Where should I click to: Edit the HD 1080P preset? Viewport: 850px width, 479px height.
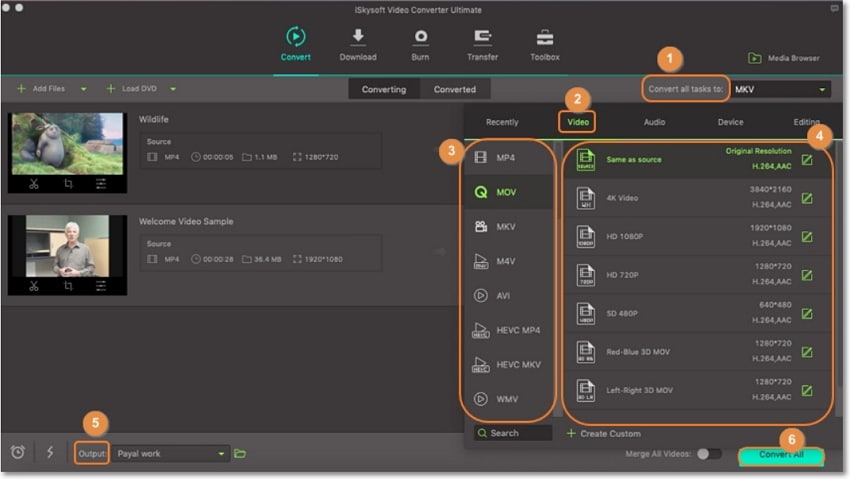pos(807,236)
